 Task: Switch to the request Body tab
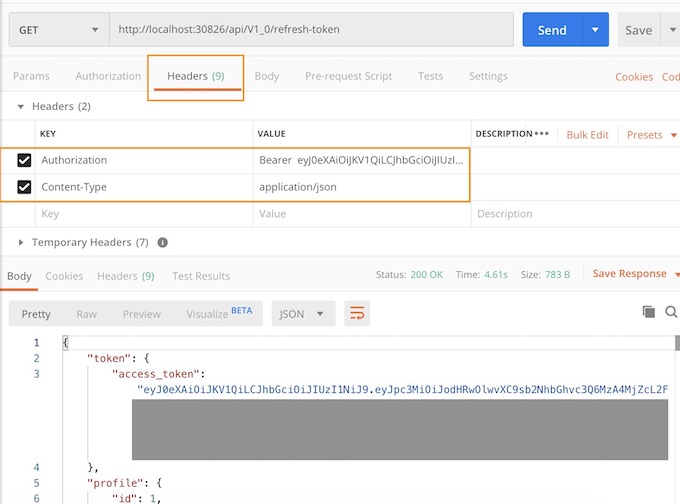pyautogui.click(x=267, y=76)
